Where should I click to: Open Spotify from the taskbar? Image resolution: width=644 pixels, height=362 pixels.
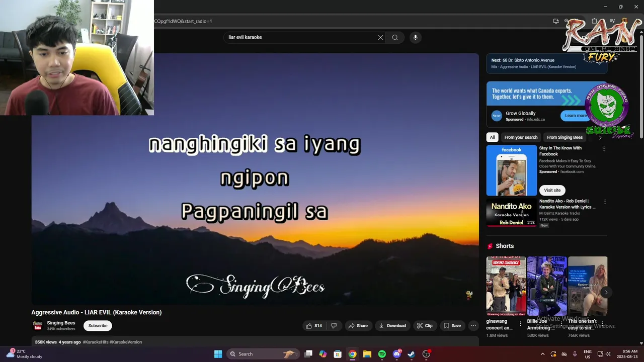click(x=382, y=354)
